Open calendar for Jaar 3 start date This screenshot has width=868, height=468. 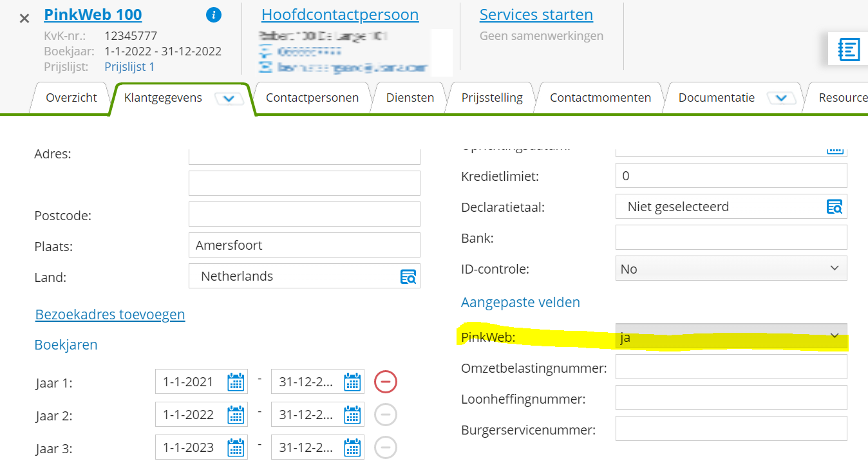[236, 448]
